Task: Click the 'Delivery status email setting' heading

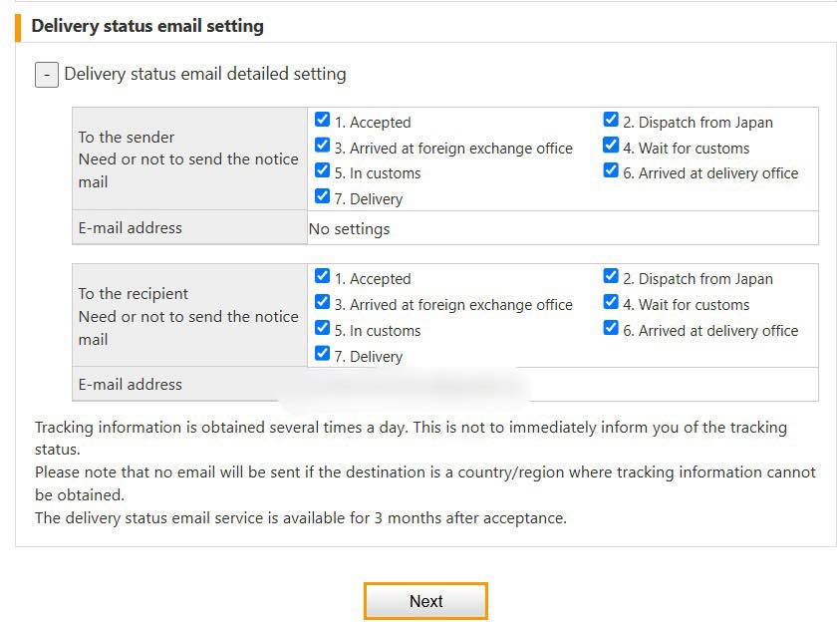Action: pyautogui.click(x=147, y=26)
